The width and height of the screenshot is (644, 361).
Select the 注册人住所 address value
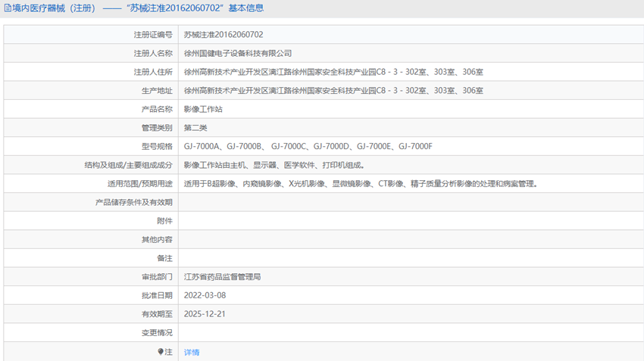click(333, 72)
